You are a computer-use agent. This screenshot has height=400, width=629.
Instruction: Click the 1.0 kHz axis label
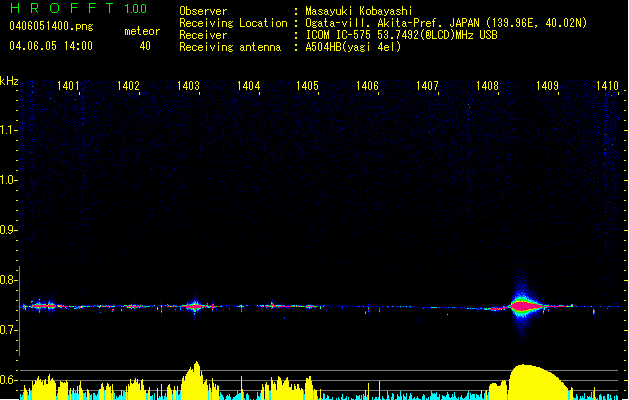(x=8, y=180)
